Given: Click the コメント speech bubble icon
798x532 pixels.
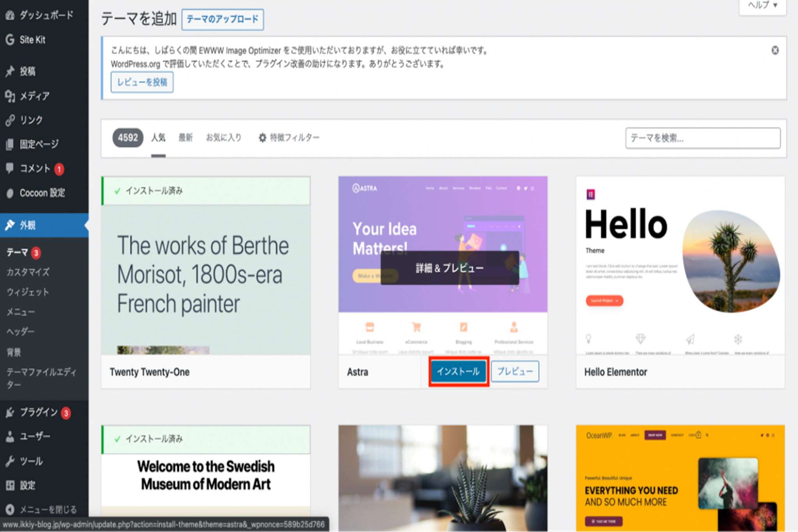Looking at the screenshot, I should click(10, 168).
